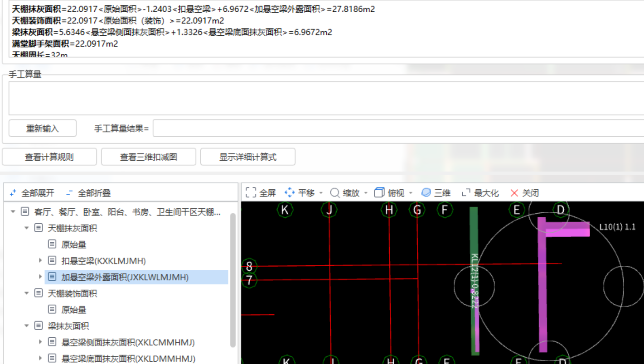The height and width of the screenshot is (364, 644).
Task: Switch to 俯视 top view
Action: 390,193
